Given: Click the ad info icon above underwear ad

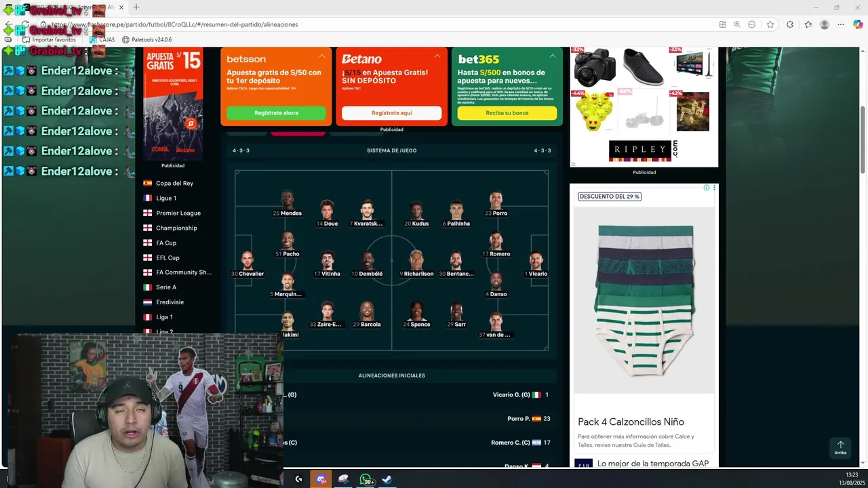Looking at the screenshot, I should click(x=707, y=188).
